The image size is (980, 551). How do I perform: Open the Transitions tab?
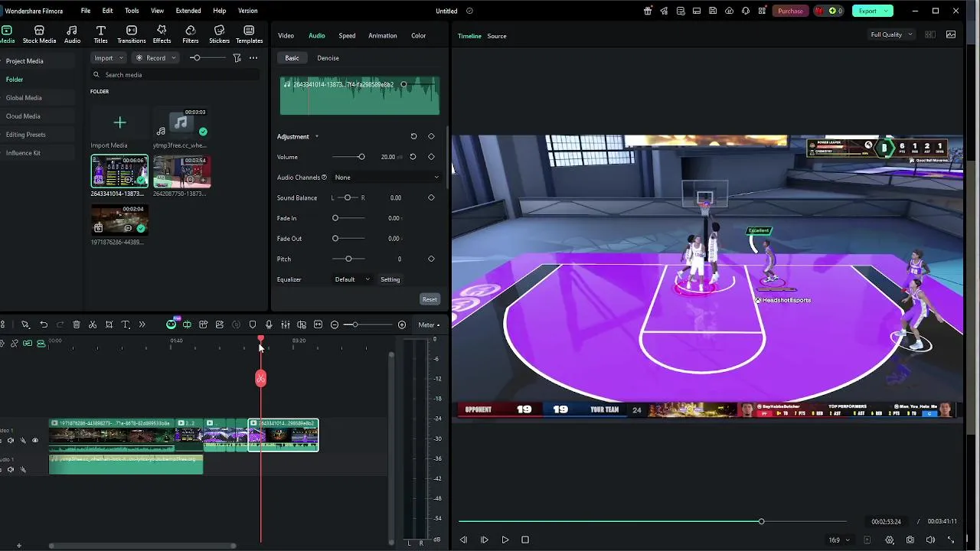click(x=132, y=35)
